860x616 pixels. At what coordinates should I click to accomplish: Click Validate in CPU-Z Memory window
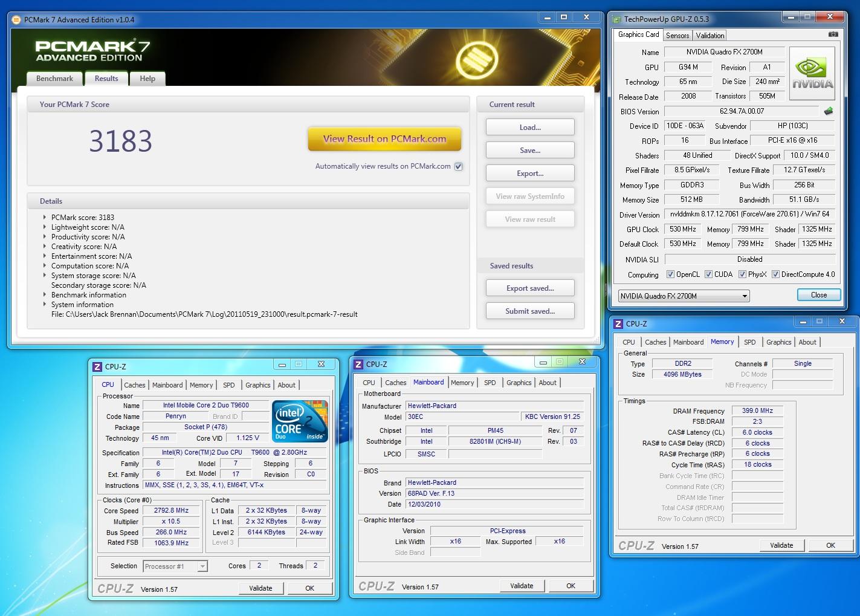point(781,545)
